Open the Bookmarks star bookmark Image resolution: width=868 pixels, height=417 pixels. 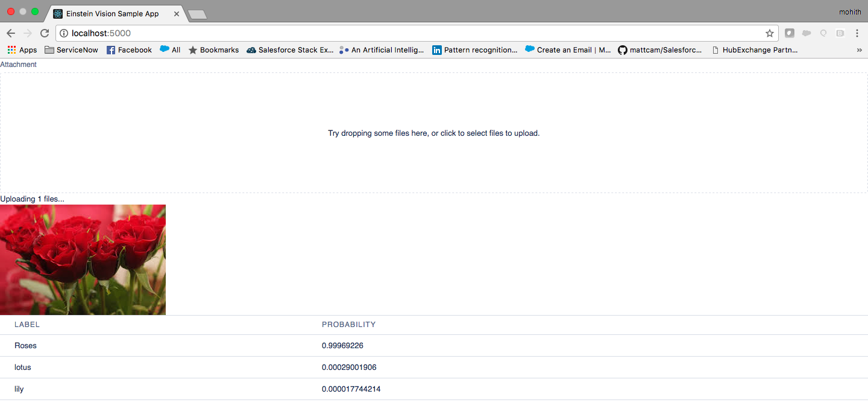coord(213,50)
